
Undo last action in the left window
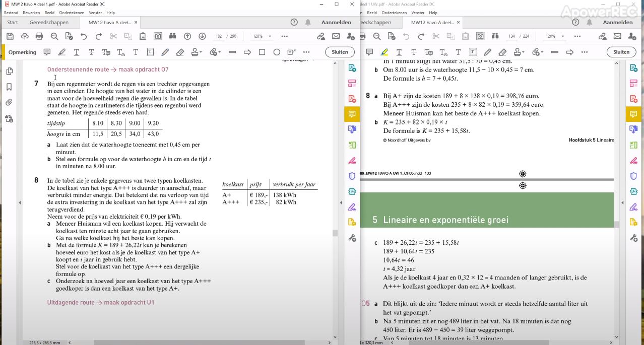84,36
